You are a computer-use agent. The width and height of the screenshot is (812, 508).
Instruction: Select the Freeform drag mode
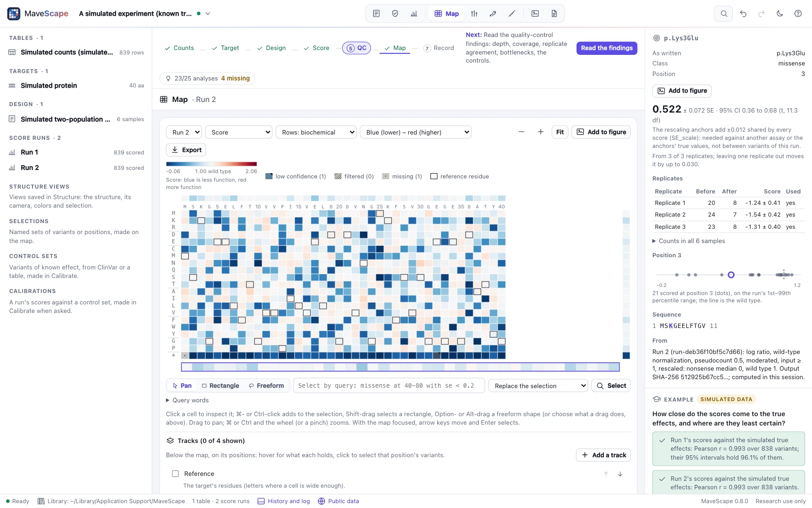(x=266, y=386)
